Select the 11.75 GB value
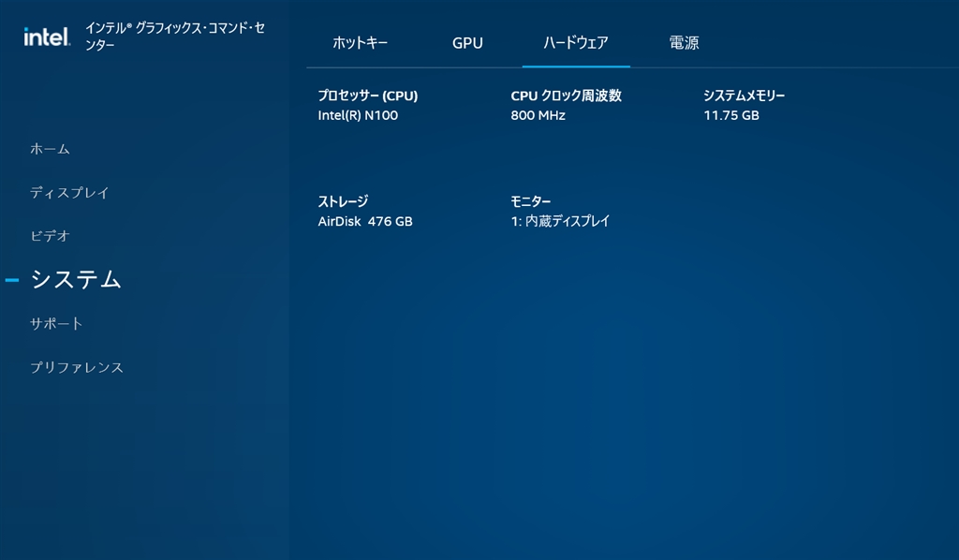 (x=730, y=115)
